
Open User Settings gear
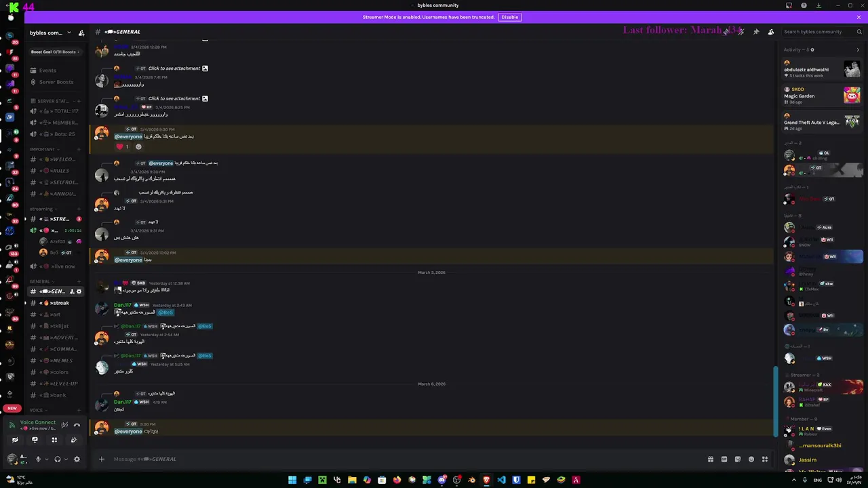click(x=77, y=459)
